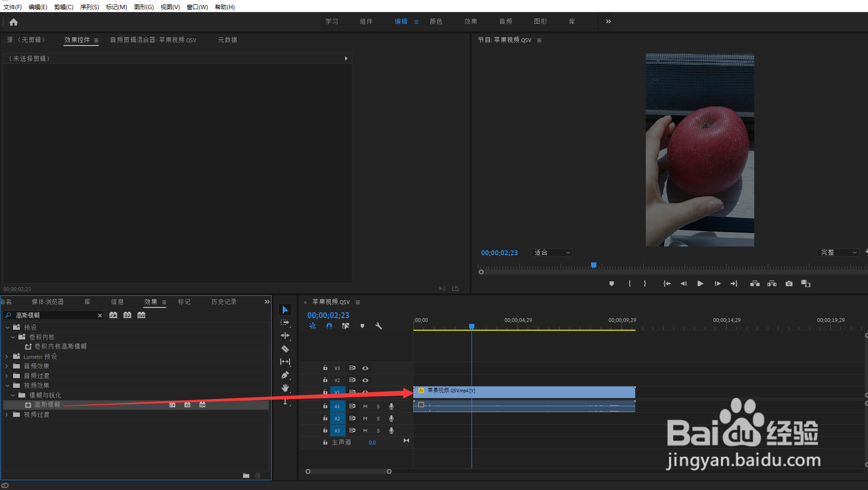Go to Out point in program monitor
This screenshot has height=490, width=868.
[x=734, y=284]
